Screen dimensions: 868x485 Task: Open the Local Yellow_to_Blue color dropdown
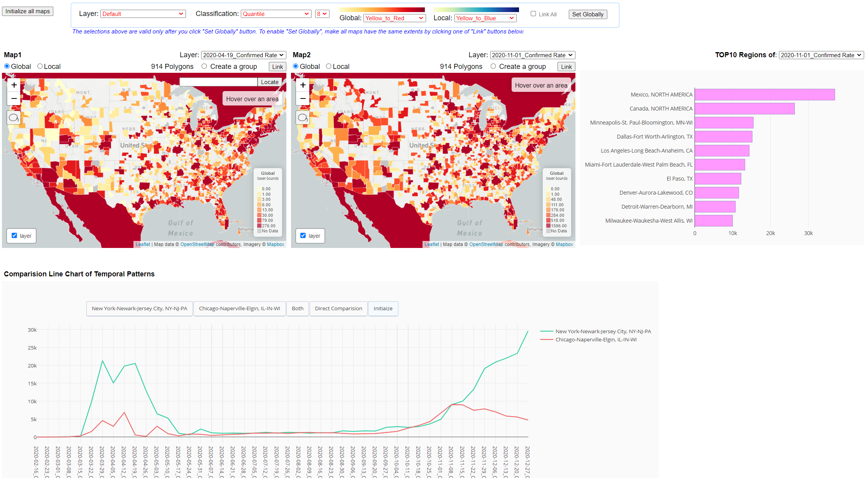486,18
